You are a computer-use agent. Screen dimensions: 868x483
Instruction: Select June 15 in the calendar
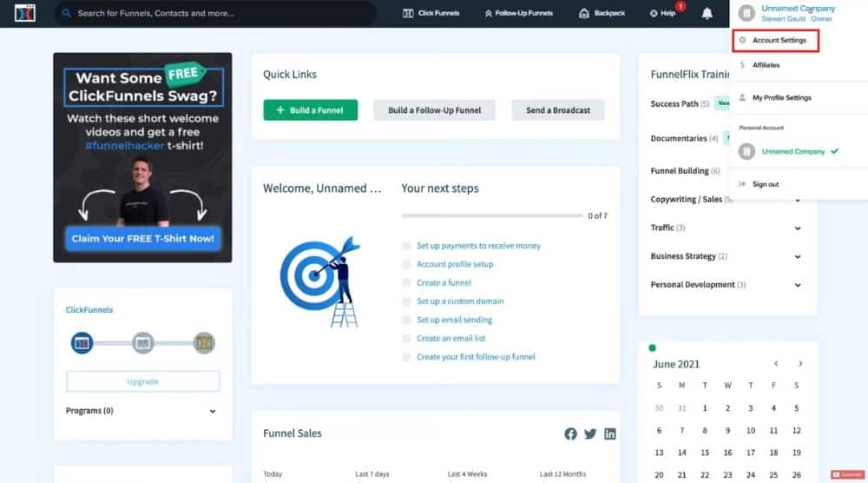pyautogui.click(x=705, y=453)
